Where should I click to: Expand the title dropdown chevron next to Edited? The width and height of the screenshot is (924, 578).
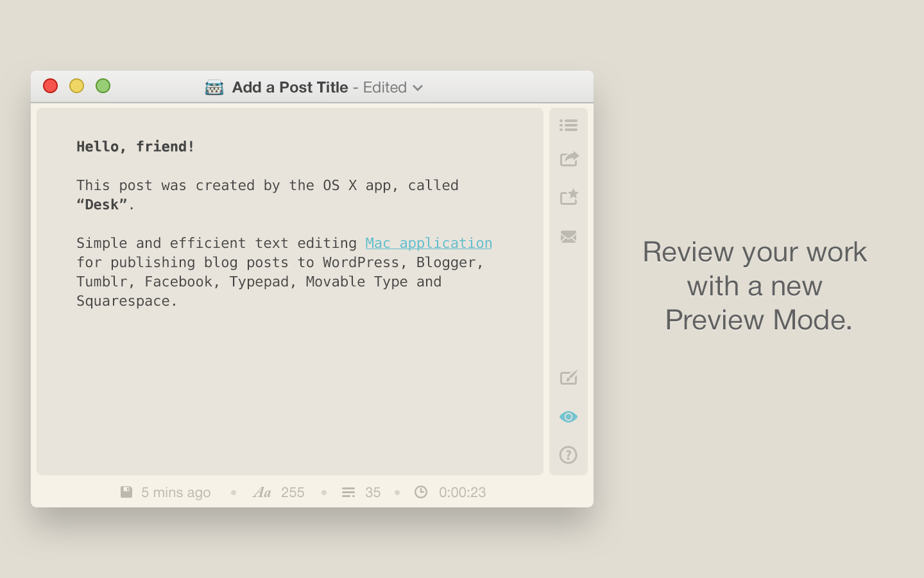tap(418, 88)
